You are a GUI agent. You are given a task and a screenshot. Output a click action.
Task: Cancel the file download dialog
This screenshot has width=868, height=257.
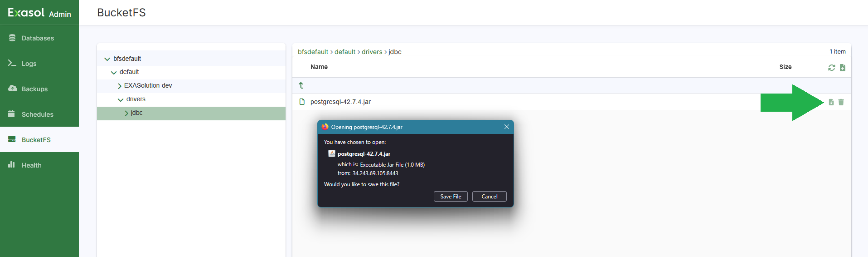point(489,197)
